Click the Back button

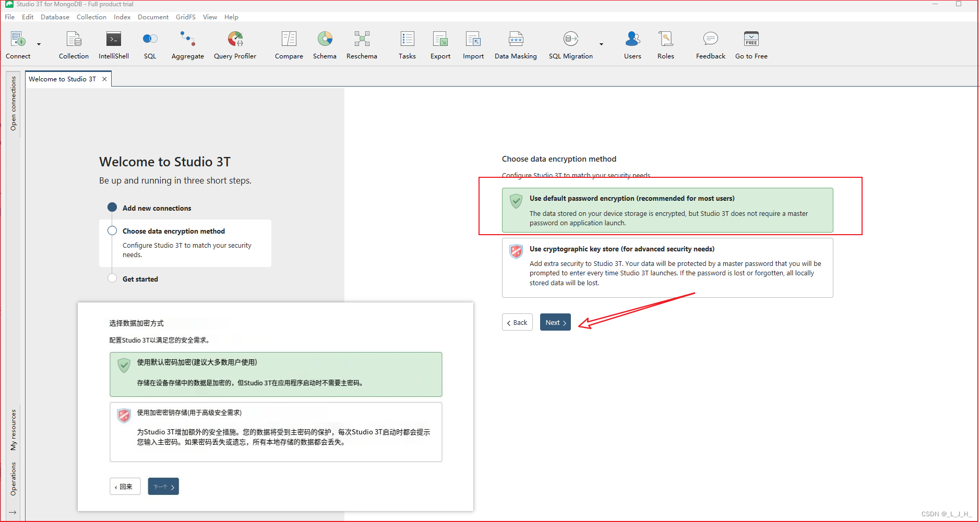click(517, 322)
